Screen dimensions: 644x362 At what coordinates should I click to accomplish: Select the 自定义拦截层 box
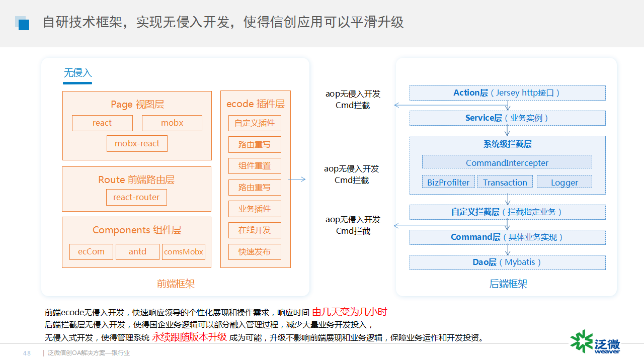click(507, 212)
